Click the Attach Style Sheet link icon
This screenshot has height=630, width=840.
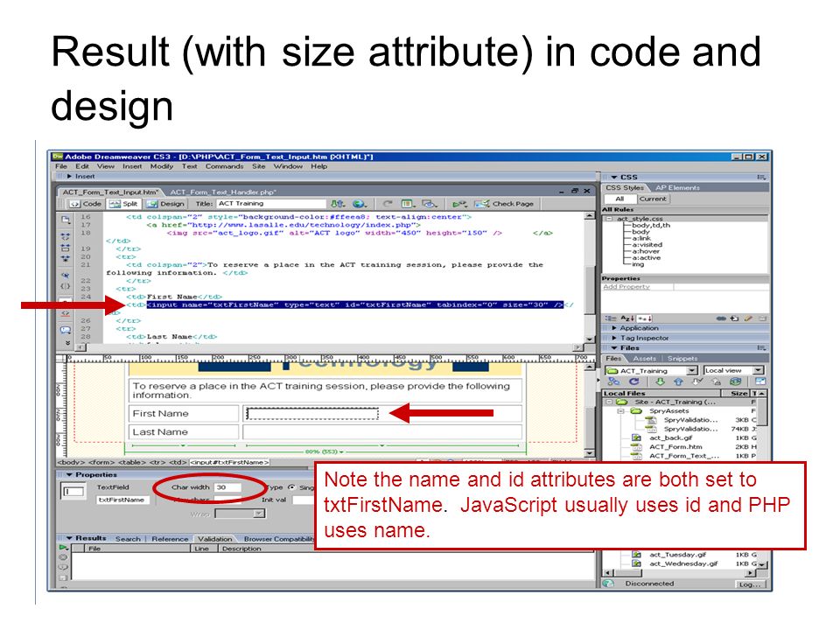tap(721, 318)
